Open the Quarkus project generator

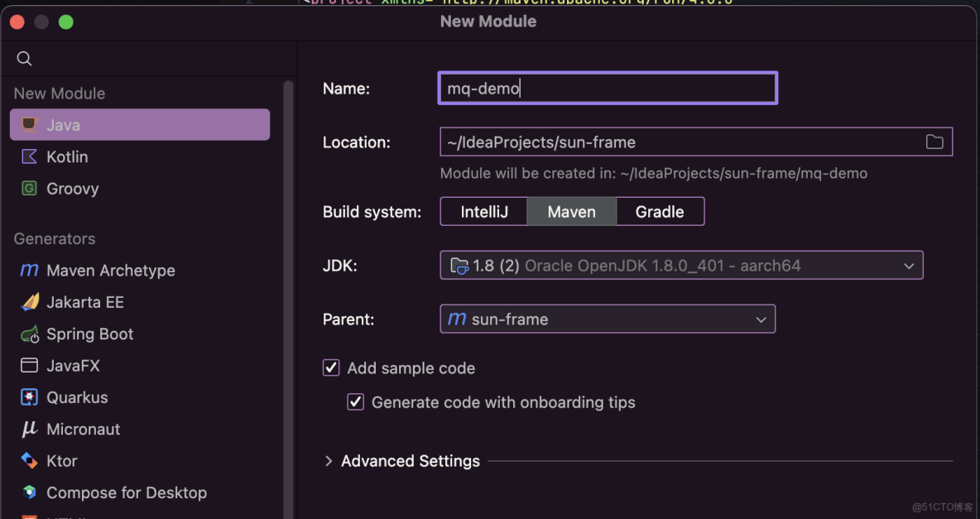click(78, 397)
